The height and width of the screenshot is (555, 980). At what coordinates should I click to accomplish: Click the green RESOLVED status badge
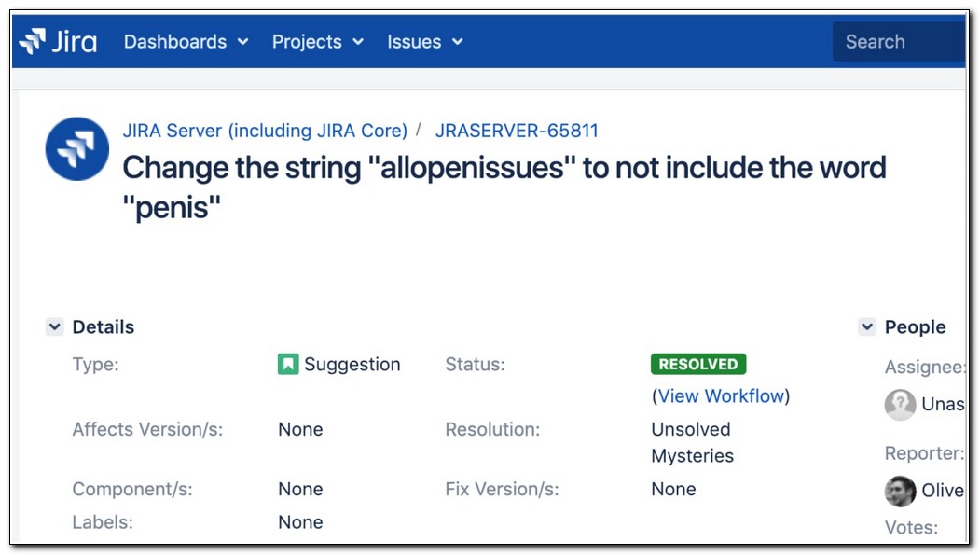pyautogui.click(x=698, y=365)
